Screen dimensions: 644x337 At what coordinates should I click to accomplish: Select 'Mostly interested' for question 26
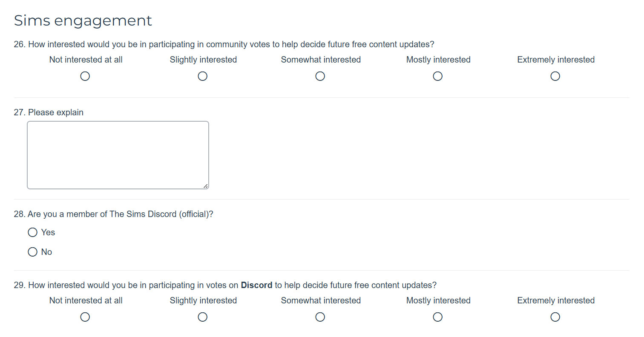click(438, 76)
